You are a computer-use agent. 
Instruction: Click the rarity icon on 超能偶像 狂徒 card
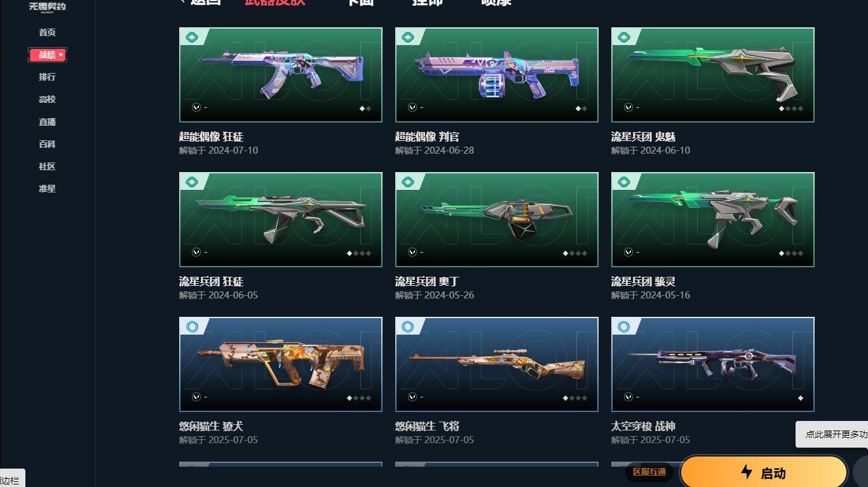(x=192, y=37)
